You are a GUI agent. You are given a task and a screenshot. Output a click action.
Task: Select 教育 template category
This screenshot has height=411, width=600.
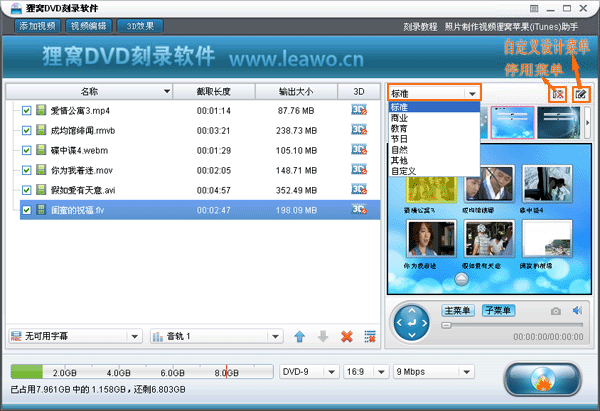[434, 129]
